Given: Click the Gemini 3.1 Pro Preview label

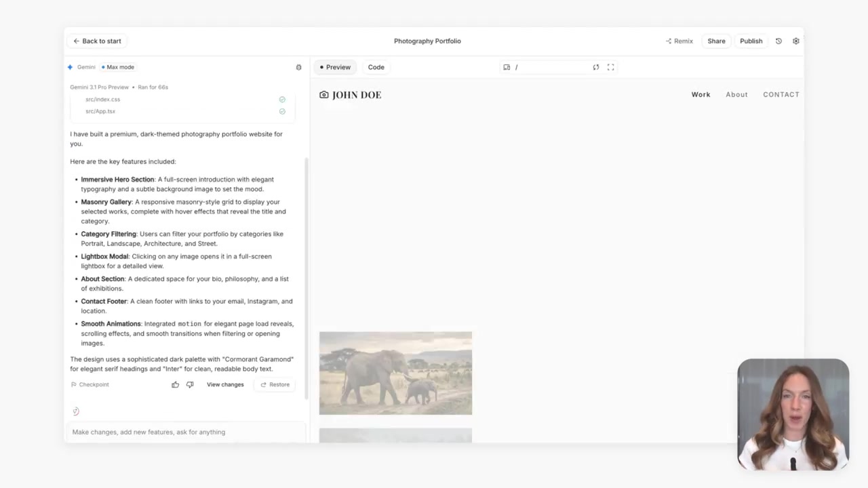Looking at the screenshot, I should pyautogui.click(x=99, y=87).
